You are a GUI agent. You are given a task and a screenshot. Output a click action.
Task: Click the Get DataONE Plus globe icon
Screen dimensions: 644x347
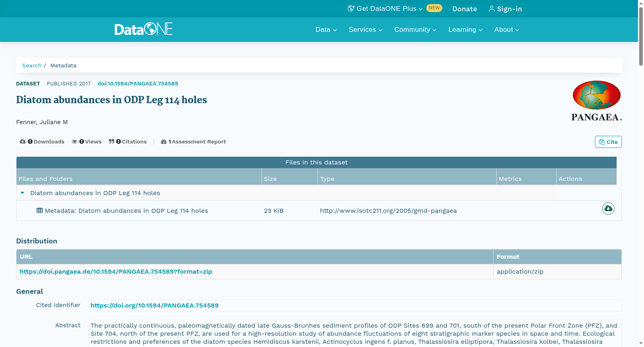351,8
